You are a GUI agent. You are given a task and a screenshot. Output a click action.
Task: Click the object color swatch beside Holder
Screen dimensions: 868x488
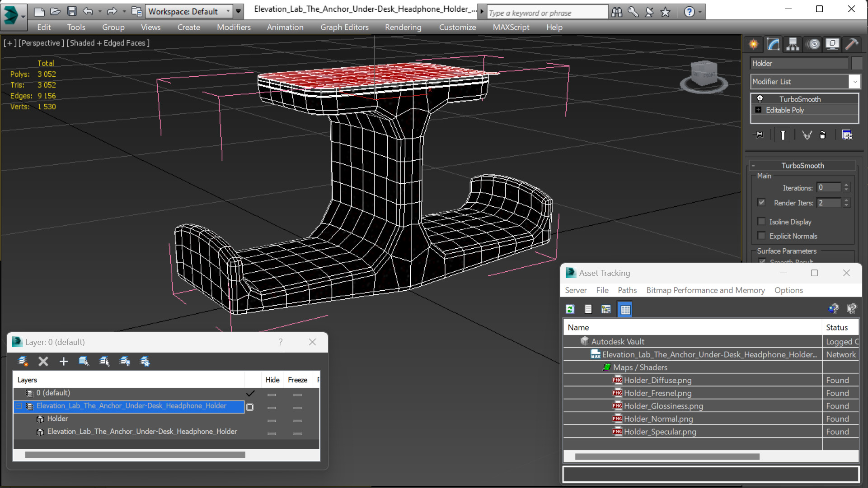[856, 63]
